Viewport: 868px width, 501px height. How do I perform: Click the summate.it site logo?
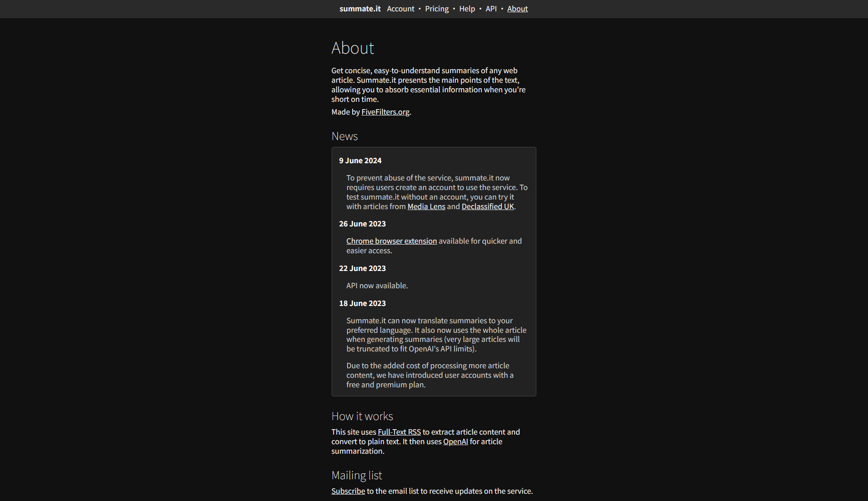pos(360,9)
